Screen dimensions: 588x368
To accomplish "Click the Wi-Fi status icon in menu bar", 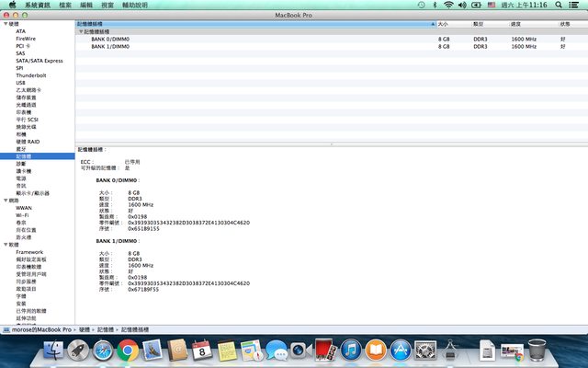I will (448, 6).
